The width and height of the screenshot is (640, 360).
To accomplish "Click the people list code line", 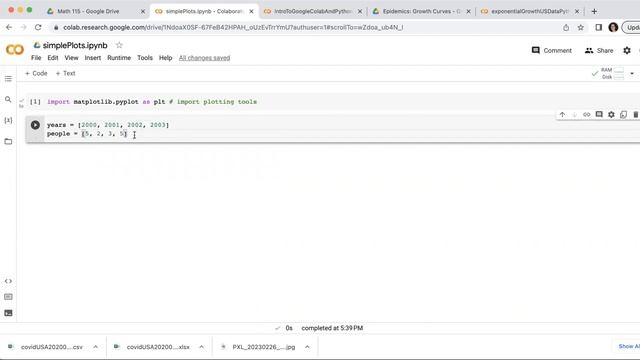I will [x=87, y=134].
